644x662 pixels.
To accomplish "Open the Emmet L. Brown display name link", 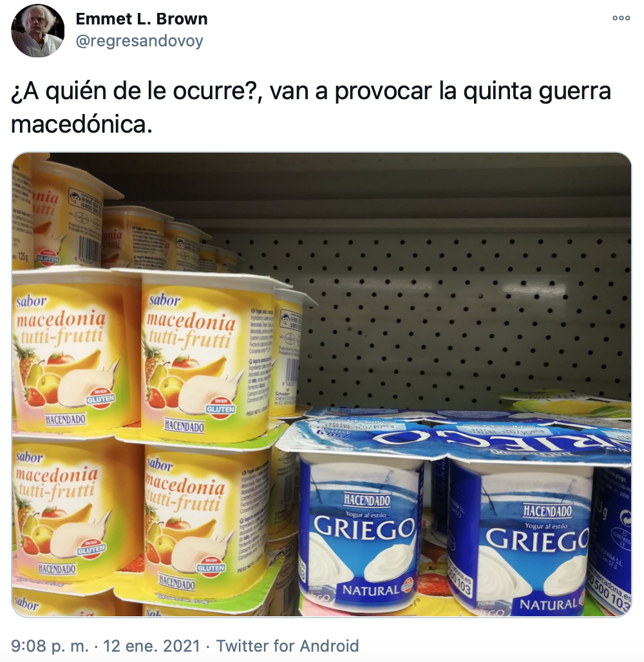I will (142, 19).
